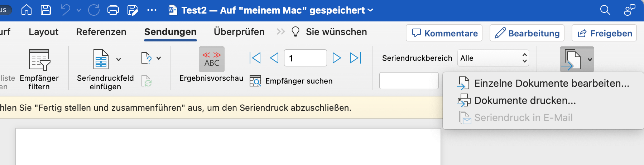Open the Kommentare pane
Viewport: 644px width, 165px height.
click(444, 33)
